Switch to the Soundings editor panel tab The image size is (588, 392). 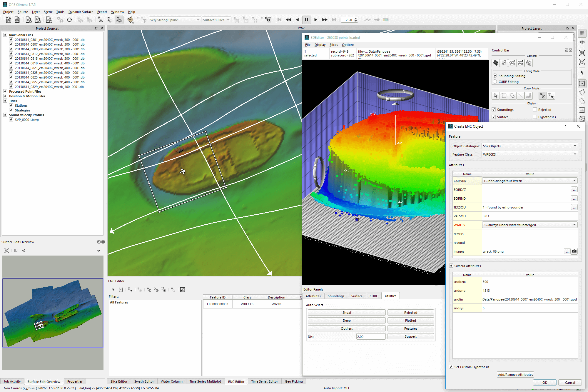pos(336,296)
